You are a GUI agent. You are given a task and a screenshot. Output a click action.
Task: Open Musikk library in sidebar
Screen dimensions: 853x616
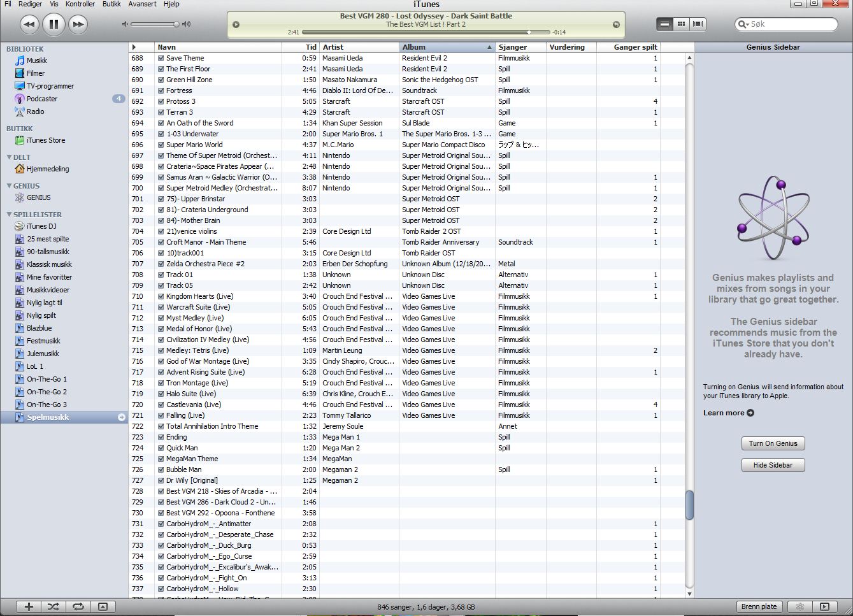click(36, 61)
